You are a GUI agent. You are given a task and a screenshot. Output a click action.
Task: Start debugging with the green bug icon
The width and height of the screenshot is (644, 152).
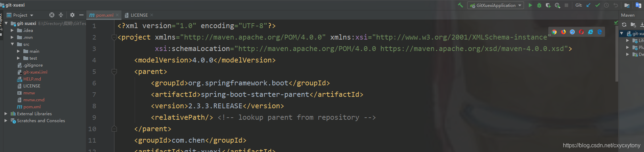point(539,5)
